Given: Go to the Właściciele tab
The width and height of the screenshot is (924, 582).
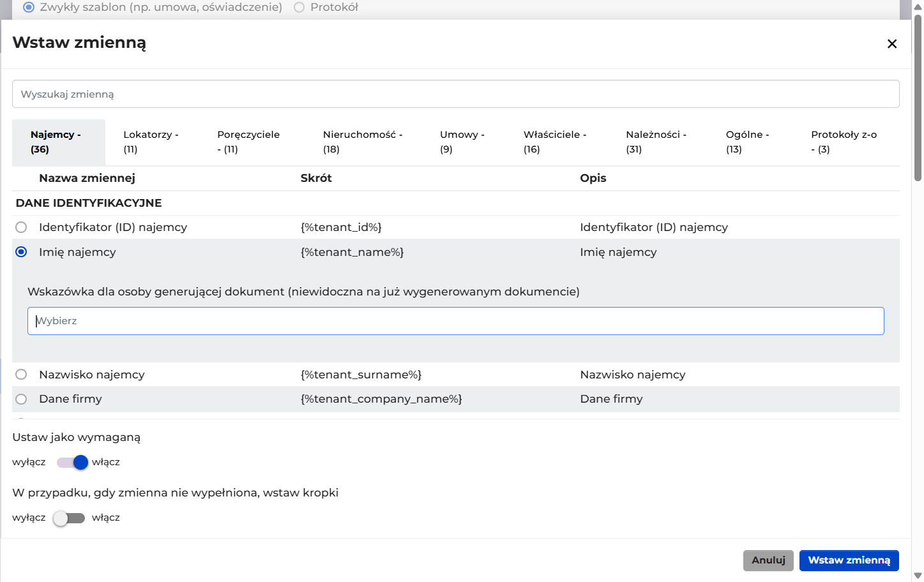Looking at the screenshot, I should tap(555, 142).
